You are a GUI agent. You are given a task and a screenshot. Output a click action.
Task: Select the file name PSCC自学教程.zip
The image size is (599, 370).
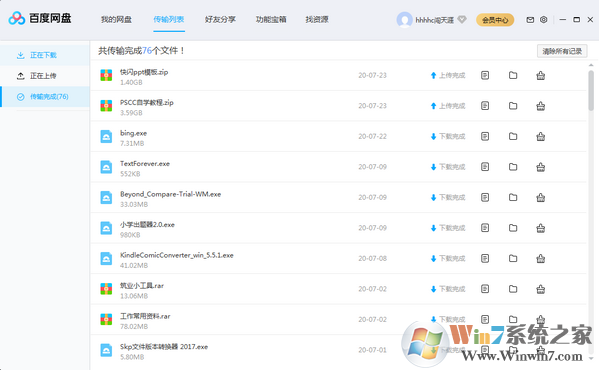click(x=147, y=103)
